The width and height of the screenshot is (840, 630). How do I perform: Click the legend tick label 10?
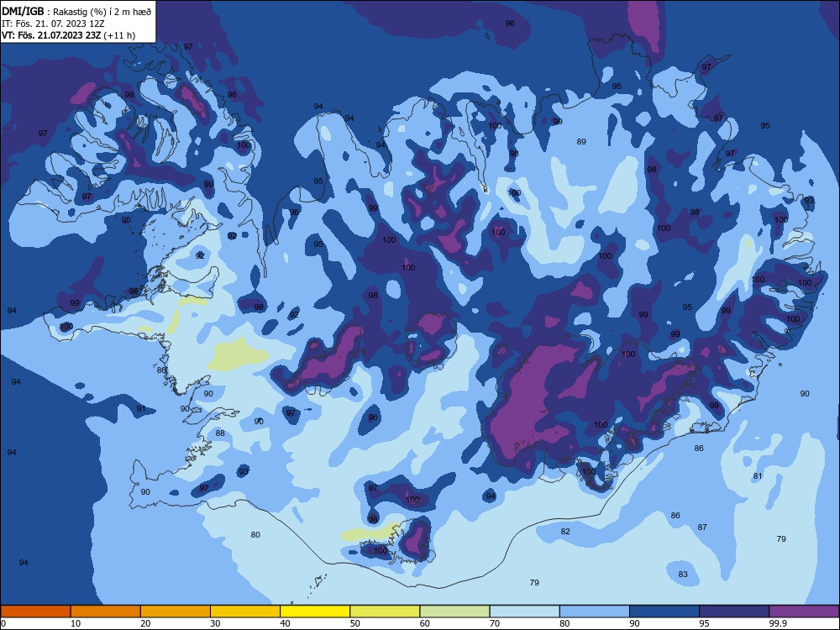tap(76, 623)
